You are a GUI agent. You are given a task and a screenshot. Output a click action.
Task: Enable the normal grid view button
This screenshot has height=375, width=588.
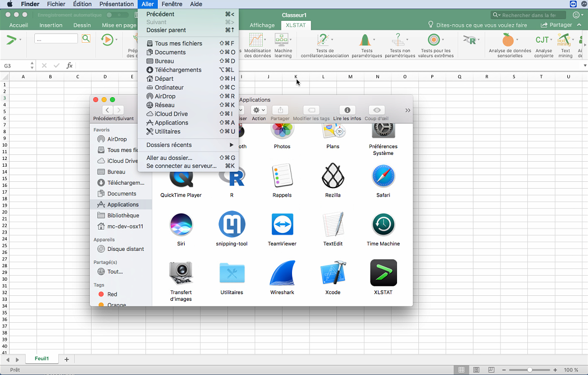pyautogui.click(x=462, y=370)
